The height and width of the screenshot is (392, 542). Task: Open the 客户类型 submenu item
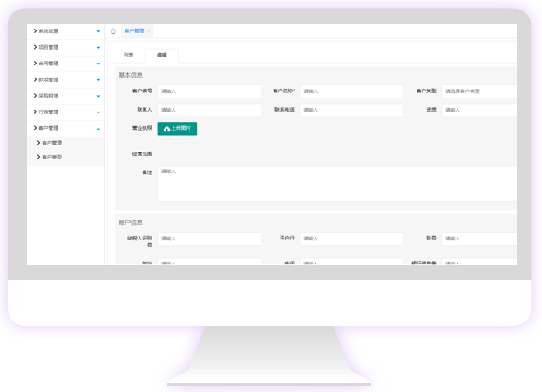[51, 158]
